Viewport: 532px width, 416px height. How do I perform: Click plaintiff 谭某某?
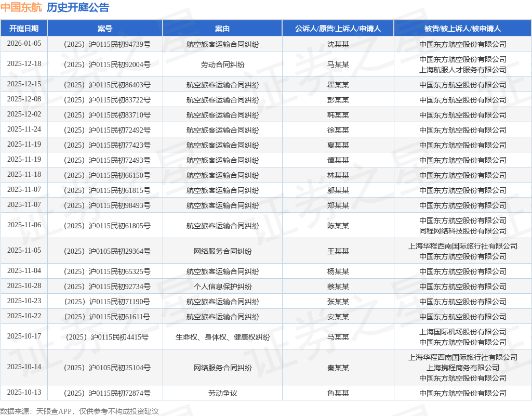(x=338, y=160)
